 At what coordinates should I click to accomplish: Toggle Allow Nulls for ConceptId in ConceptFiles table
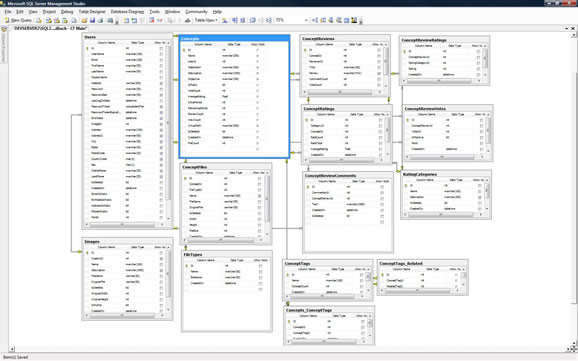click(x=260, y=184)
